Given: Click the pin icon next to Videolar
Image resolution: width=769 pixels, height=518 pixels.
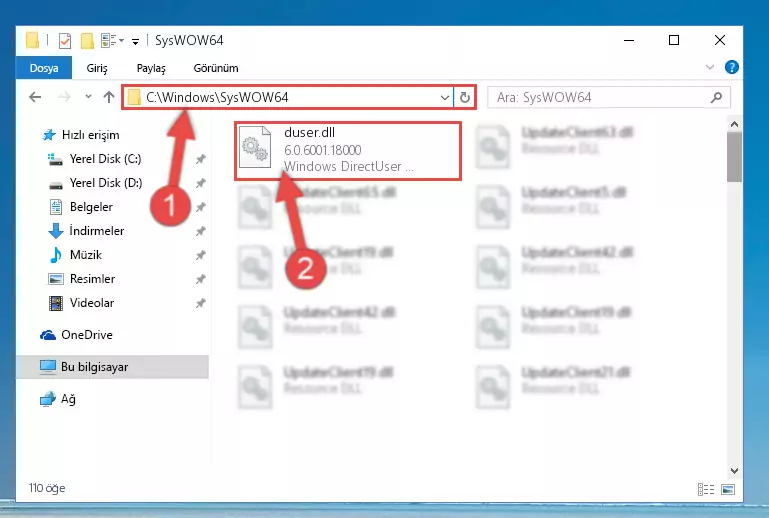Looking at the screenshot, I should click(200, 303).
